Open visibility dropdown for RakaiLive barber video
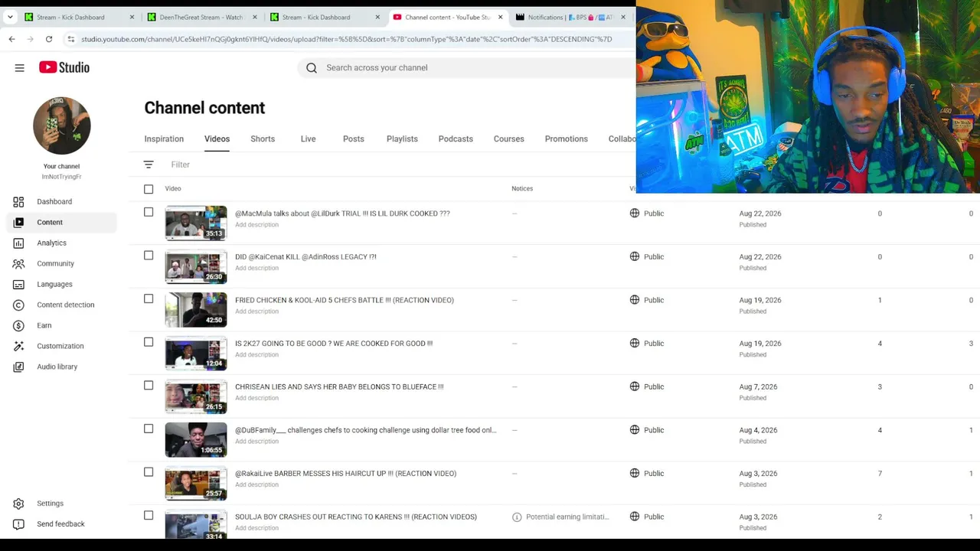Screen dimensions: 980x551 647,474
